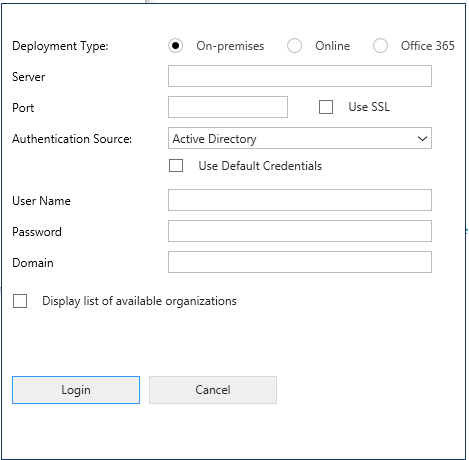Tick the Use Default Credentials checkbox
This screenshot has width=469, height=460.
[x=176, y=165]
